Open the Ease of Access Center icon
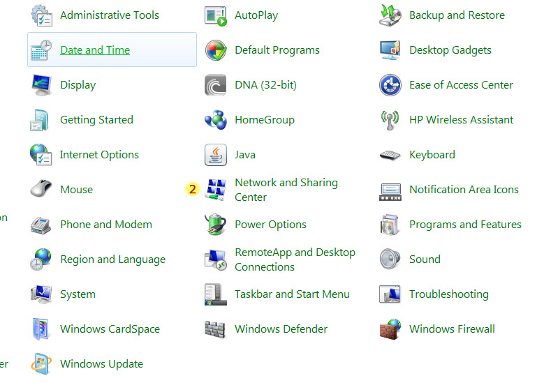This screenshot has width=544, height=392. point(390,85)
